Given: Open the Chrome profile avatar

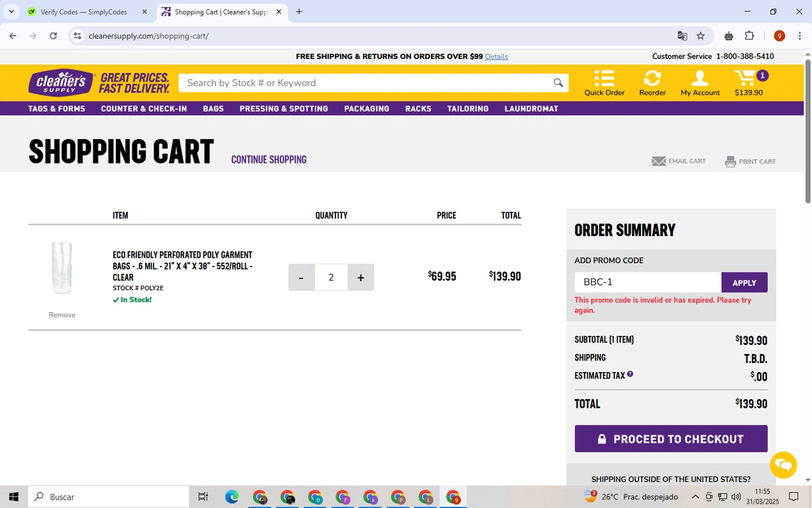Looking at the screenshot, I should coord(780,36).
